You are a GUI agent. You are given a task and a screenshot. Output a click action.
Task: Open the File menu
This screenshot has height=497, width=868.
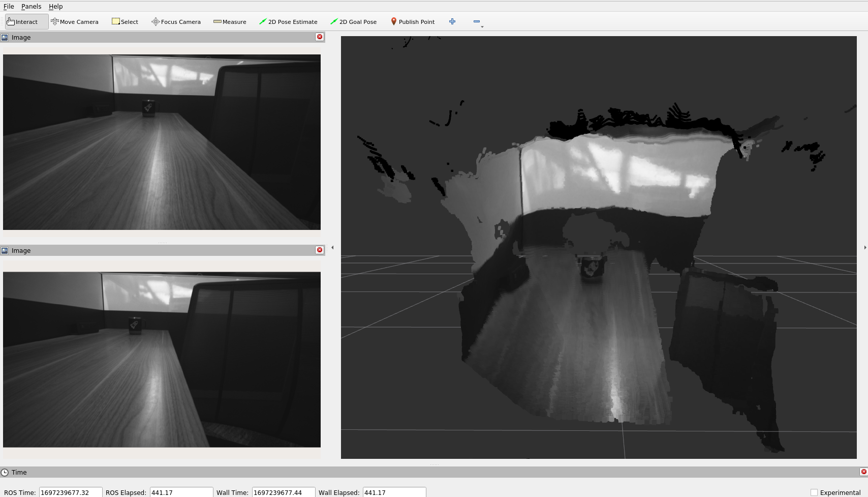tap(9, 6)
